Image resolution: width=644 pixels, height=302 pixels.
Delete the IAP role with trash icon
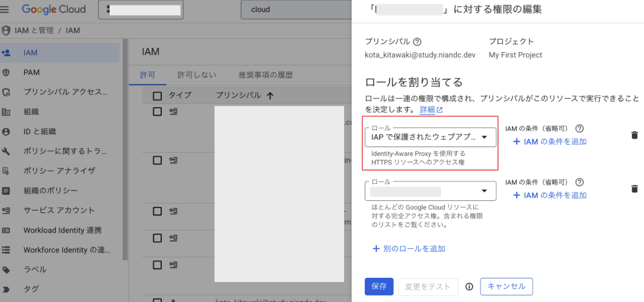(634, 135)
